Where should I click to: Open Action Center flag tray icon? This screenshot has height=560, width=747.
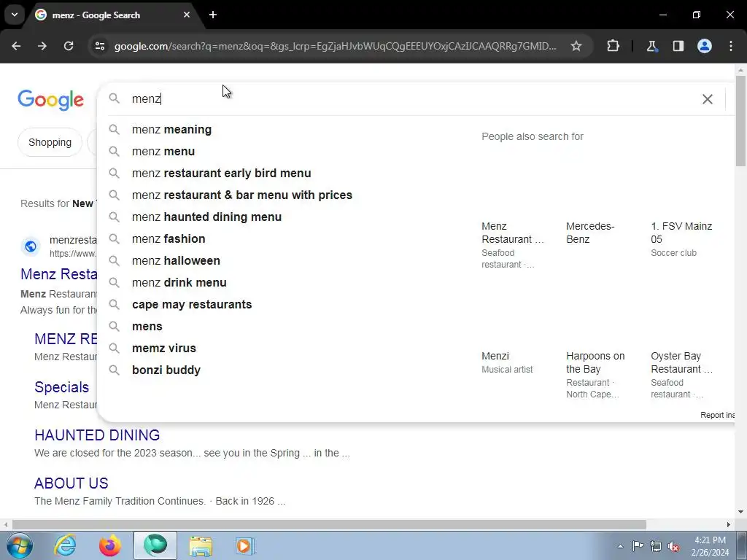point(638,546)
